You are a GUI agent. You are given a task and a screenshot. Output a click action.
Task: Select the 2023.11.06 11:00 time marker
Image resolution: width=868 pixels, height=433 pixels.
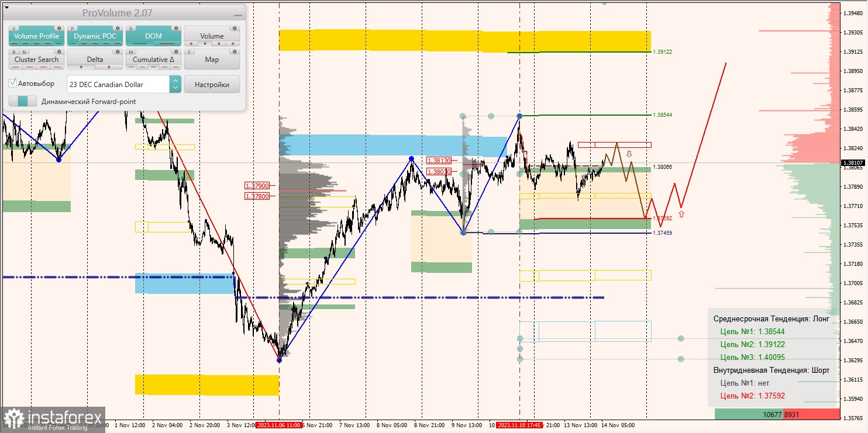pyautogui.click(x=278, y=425)
